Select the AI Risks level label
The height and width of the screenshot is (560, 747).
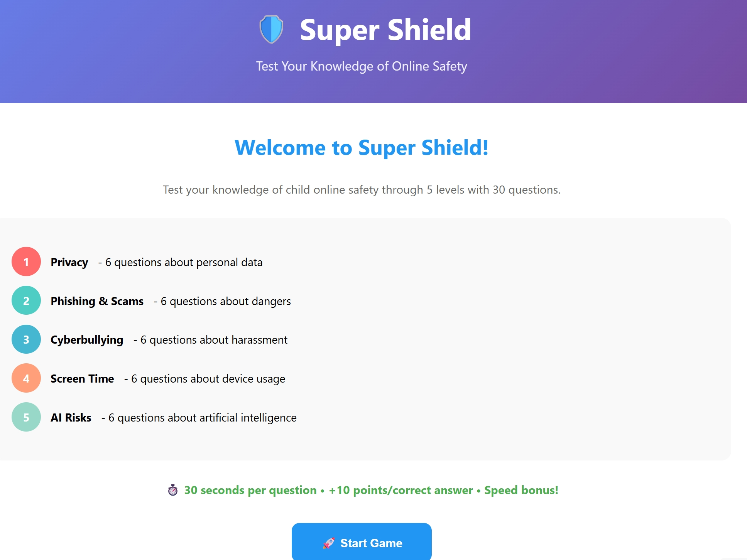71,417
